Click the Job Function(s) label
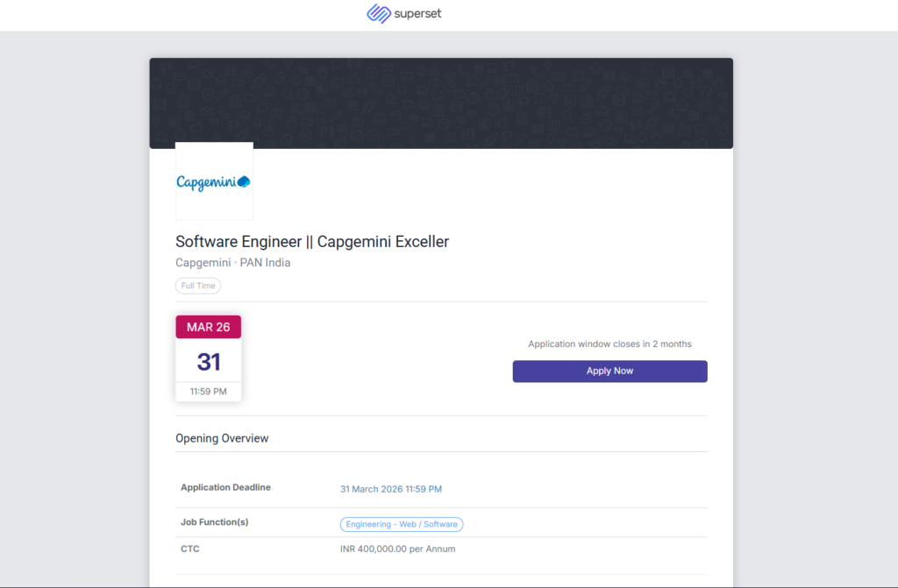This screenshot has width=898, height=588. coord(215,522)
